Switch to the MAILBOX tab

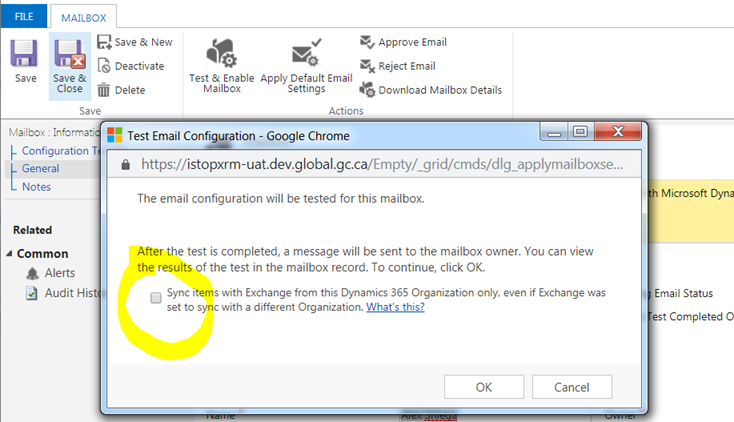point(84,18)
